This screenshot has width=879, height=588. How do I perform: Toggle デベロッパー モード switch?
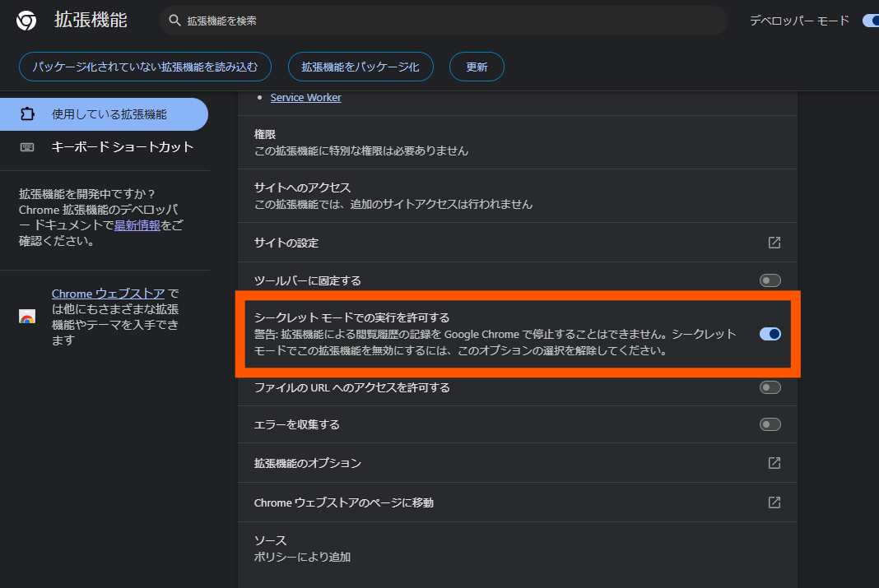pyautogui.click(x=870, y=21)
